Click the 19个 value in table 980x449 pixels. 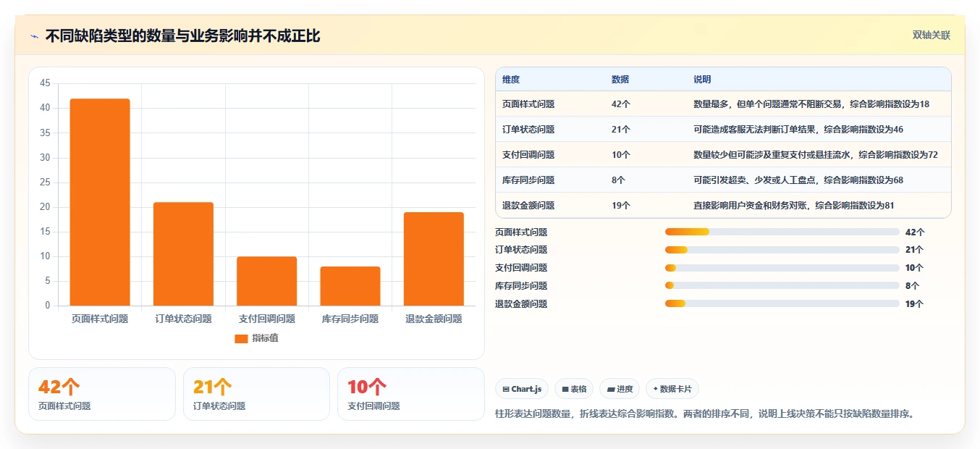[x=621, y=206]
